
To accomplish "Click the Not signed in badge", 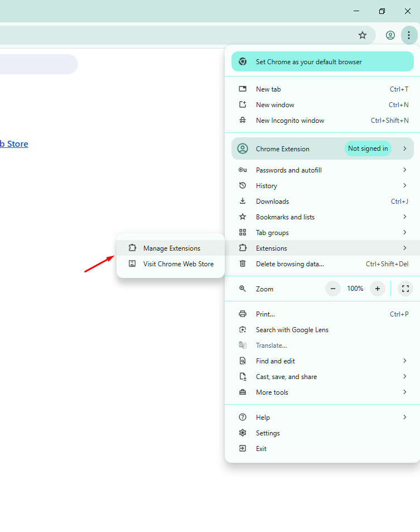I will pos(368,148).
